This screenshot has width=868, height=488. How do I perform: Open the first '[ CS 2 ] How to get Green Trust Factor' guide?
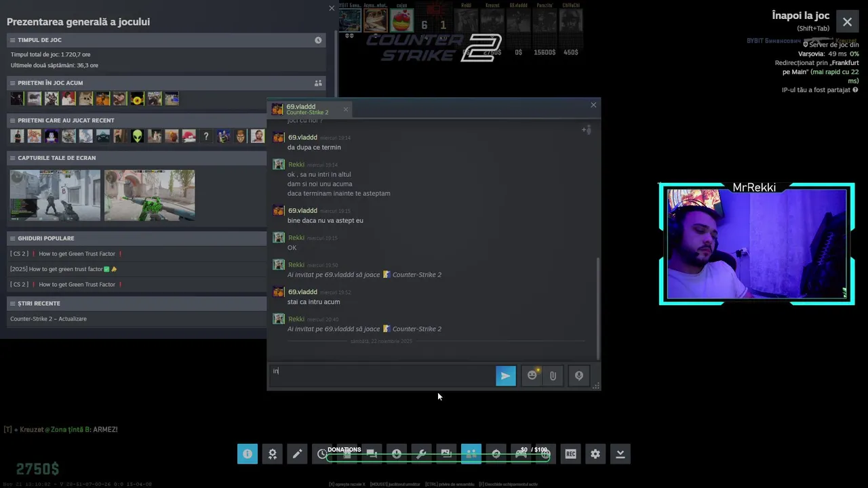coord(66,253)
